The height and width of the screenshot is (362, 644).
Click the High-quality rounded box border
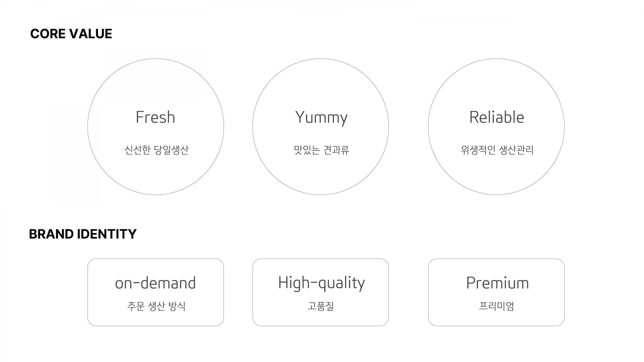(x=321, y=259)
